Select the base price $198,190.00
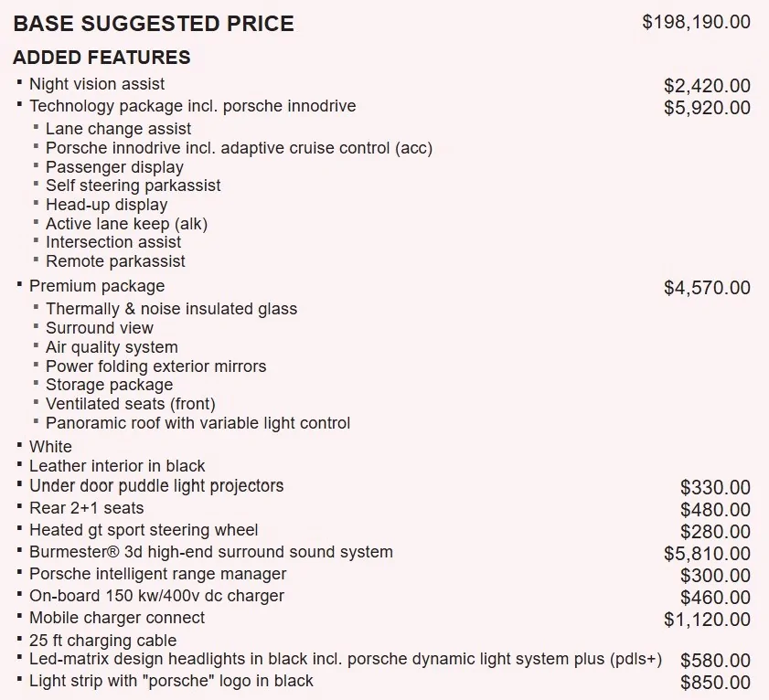The width and height of the screenshot is (769, 700). (697, 22)
